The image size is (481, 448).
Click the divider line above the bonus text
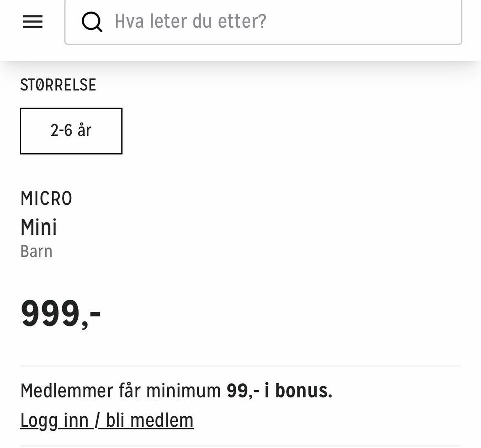[x=241, y=366]
